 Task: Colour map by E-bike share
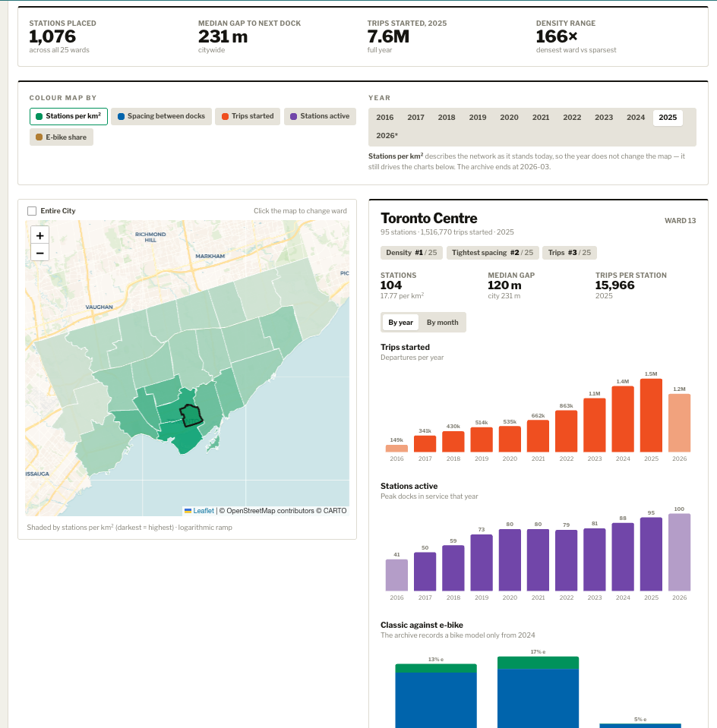(62, 137)
